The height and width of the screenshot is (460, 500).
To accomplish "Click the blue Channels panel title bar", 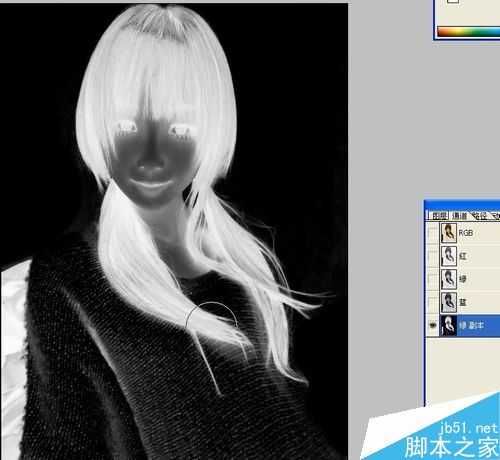I will pyautogui.click(x=462, y=205).
